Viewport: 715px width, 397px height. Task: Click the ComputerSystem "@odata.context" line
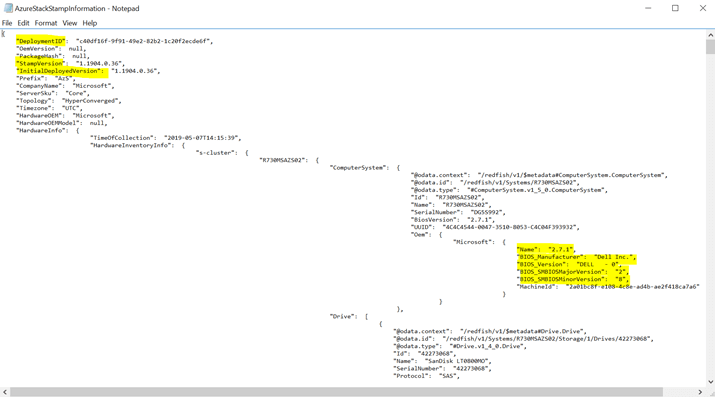(539, 175)
